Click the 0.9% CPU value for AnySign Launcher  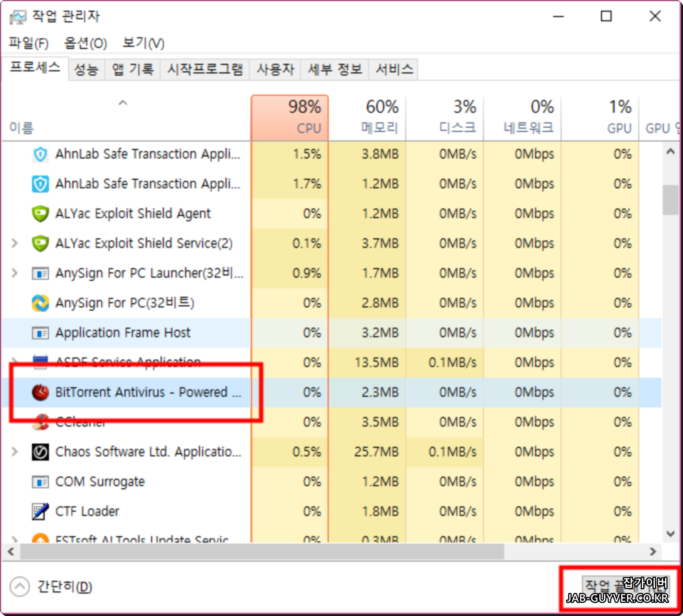pos(307,273)
